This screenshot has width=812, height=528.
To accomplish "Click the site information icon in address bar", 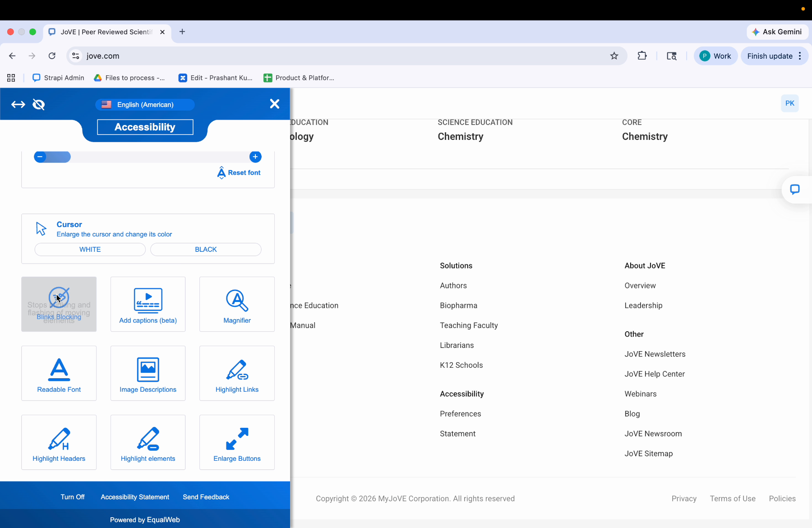I will pyautogui.click(x=76, y=56).
